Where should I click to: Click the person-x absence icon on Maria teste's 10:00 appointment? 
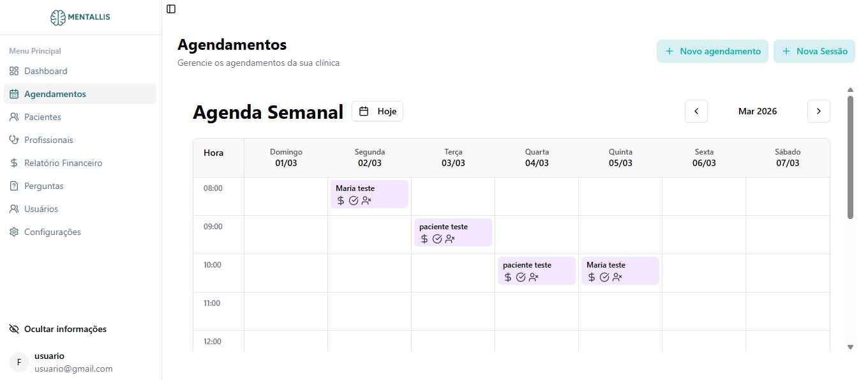point(617,277)
